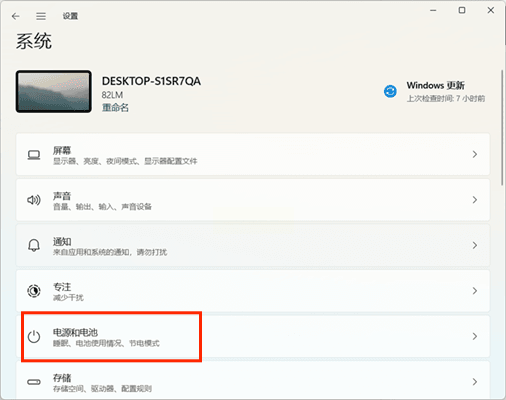Click the vertical scrollbar

click(502, 127)
